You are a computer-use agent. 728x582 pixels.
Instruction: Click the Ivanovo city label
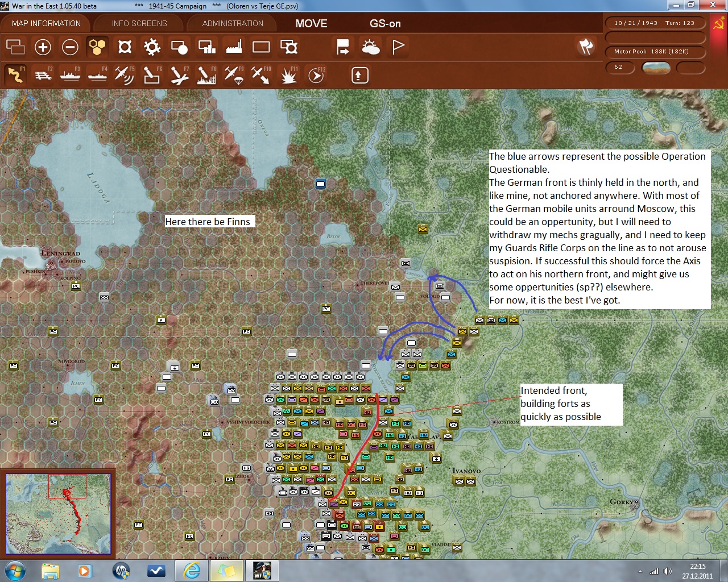(466, 471)
